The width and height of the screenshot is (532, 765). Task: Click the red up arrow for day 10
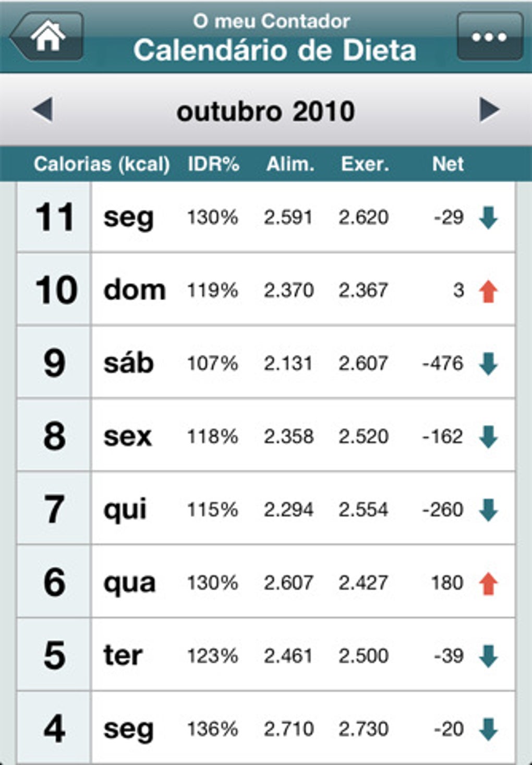click(x=488, y=291)
